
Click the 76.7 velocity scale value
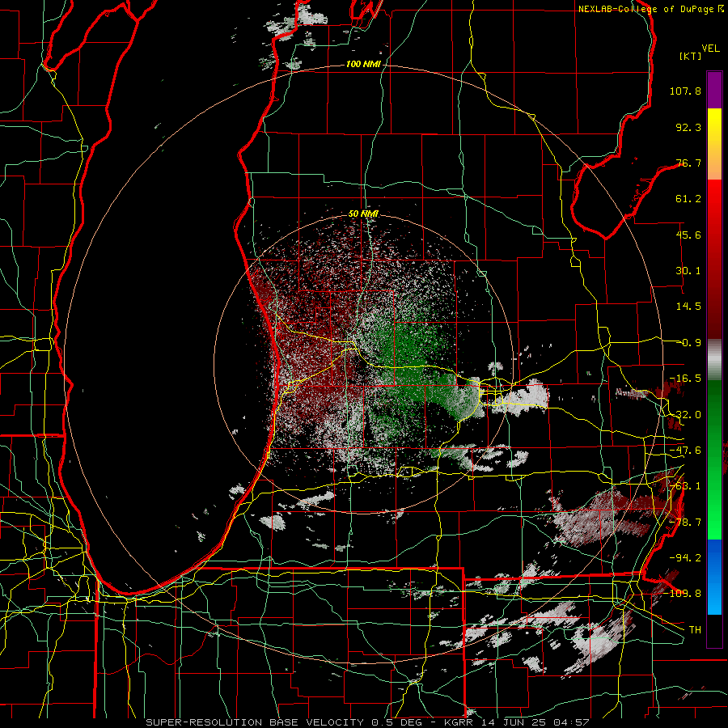pyautogui.click(x=688, y=163)
